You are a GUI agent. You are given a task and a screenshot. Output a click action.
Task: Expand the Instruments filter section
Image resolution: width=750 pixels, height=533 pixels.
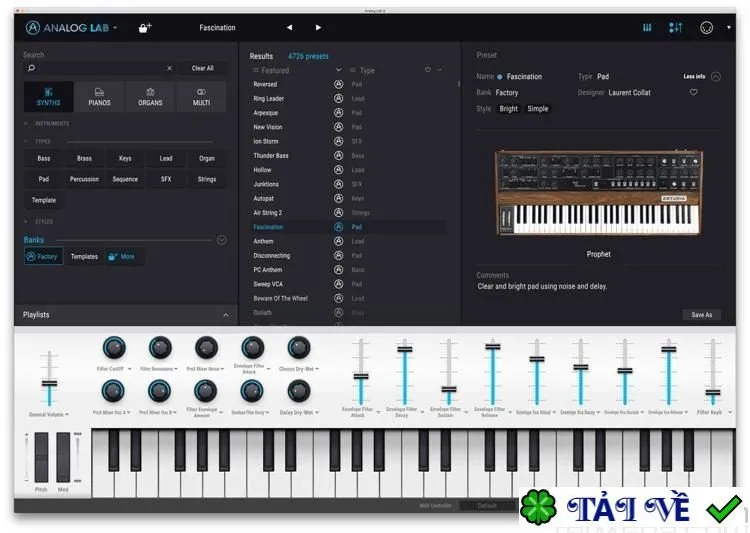click(x=26, y=123)
